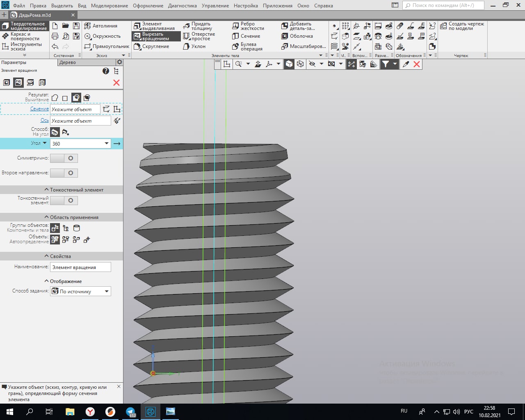Open the Файл menu

click(19, 6)
